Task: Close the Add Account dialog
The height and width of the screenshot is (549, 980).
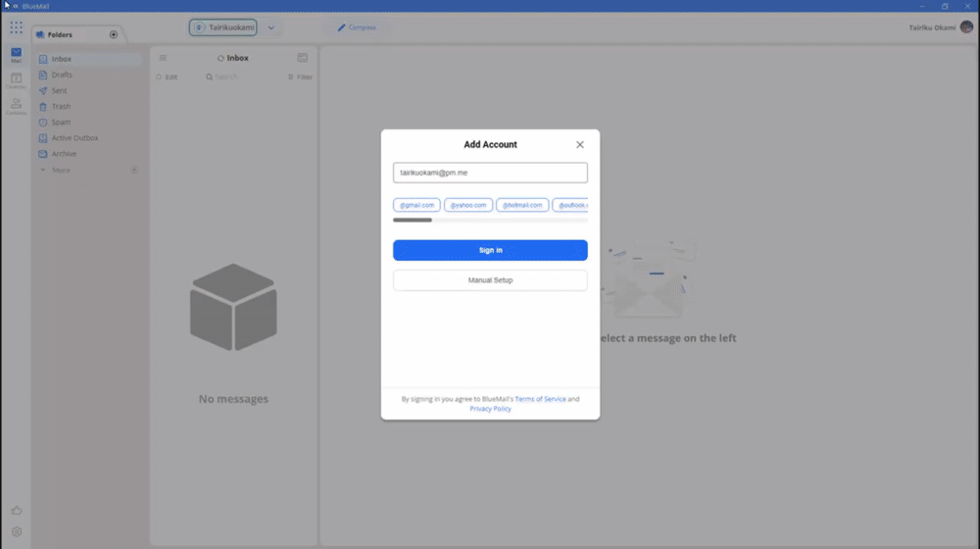Action: pyautogui.click(x=580, y=144)
